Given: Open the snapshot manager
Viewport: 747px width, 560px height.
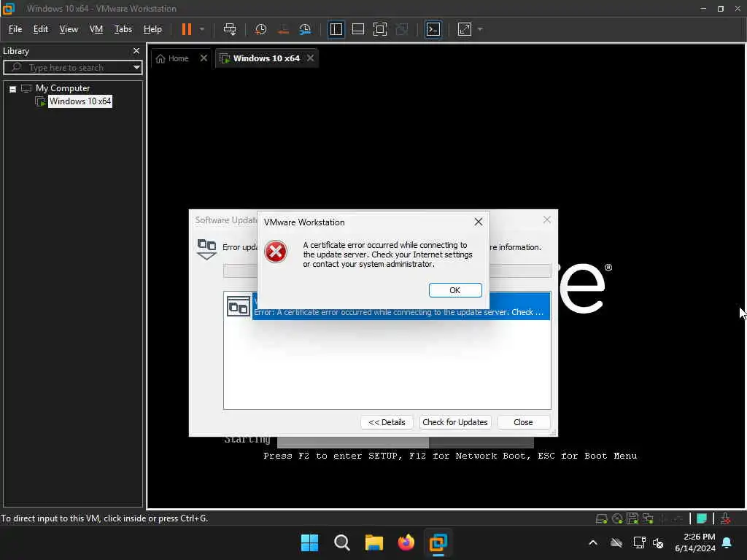Looking at the screenshot, I should 305,29.
